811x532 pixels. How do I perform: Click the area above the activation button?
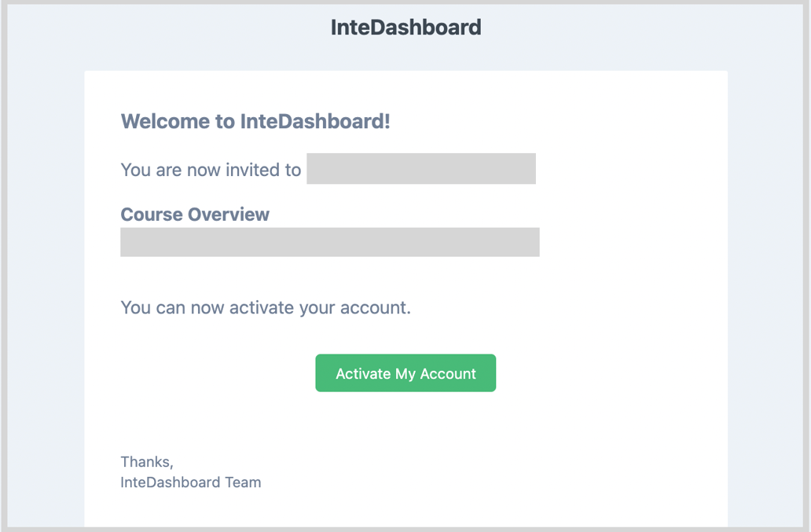point(405,336)
